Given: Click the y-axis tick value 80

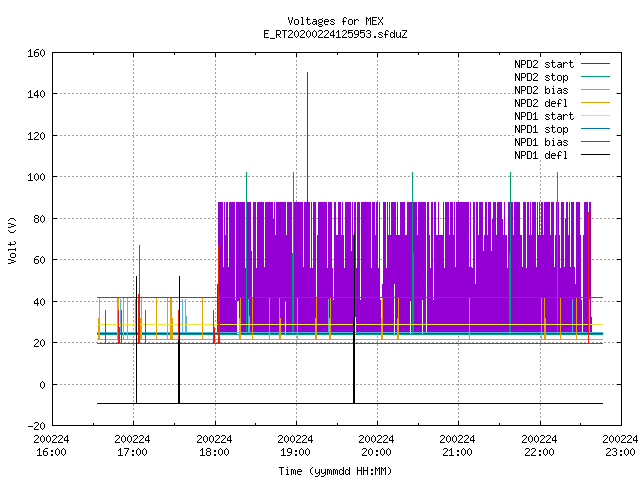Looking at the screenshot, I should 39,219.
